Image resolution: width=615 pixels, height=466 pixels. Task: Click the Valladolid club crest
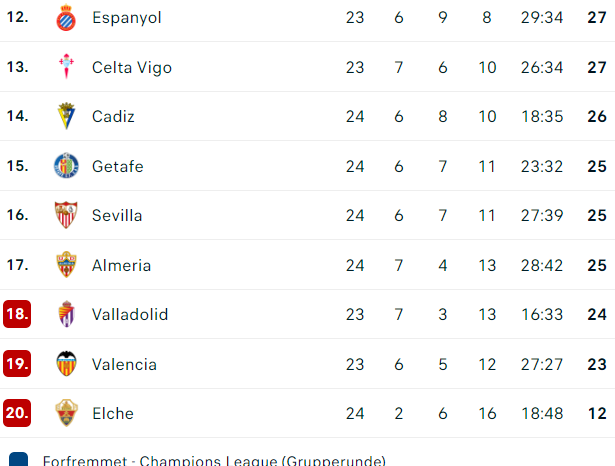pos(66,314)
